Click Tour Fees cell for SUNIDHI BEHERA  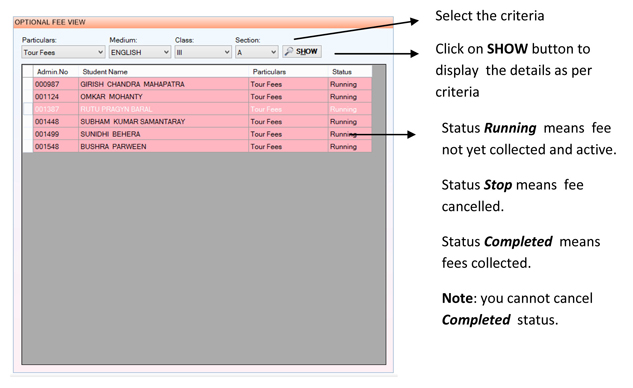(288, 134)
